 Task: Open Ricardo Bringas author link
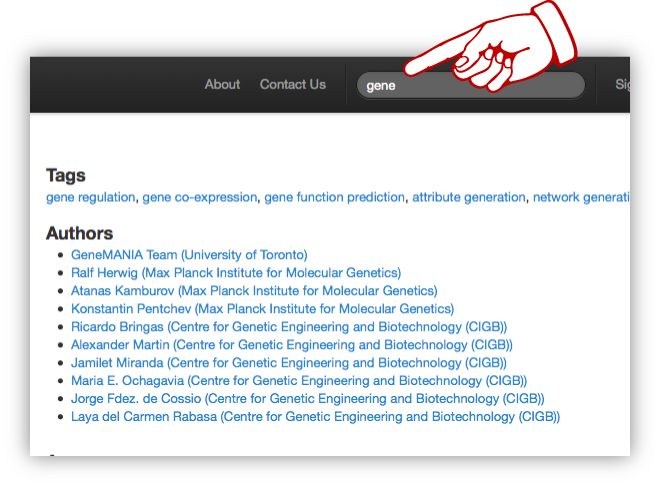pos(289,327)
